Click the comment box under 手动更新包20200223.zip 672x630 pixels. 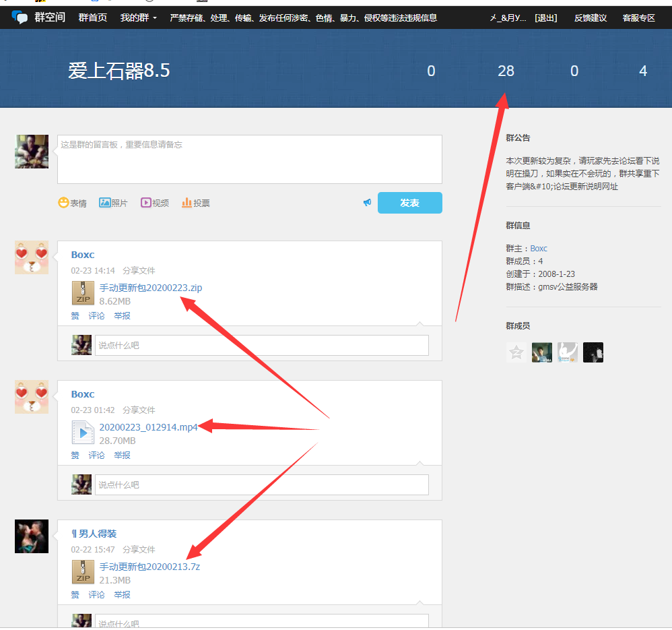pyautogui.click(x=261, y=346)
